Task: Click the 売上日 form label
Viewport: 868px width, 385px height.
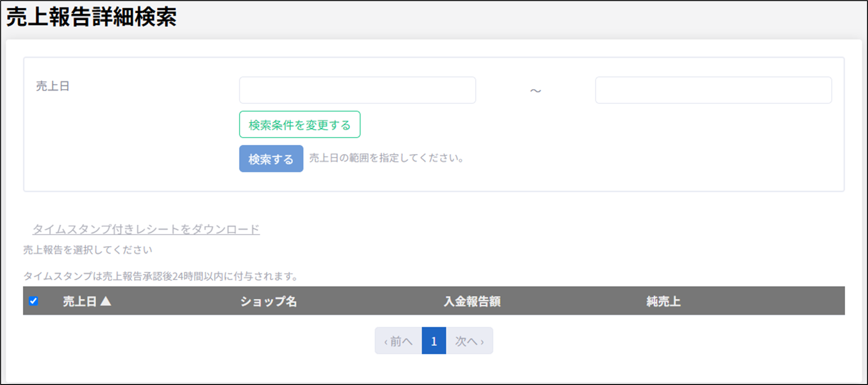Action: point(52,86)
